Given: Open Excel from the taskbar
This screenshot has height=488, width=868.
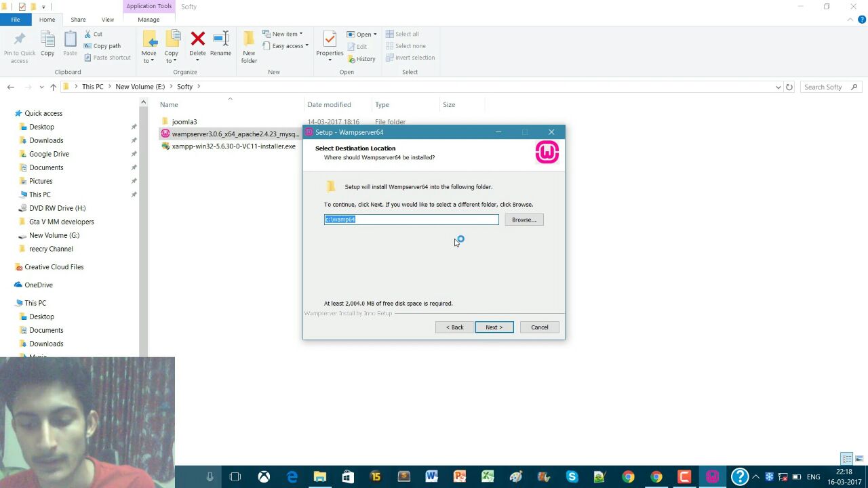Looking at the screenshot, I should click(x=488, y=477).
